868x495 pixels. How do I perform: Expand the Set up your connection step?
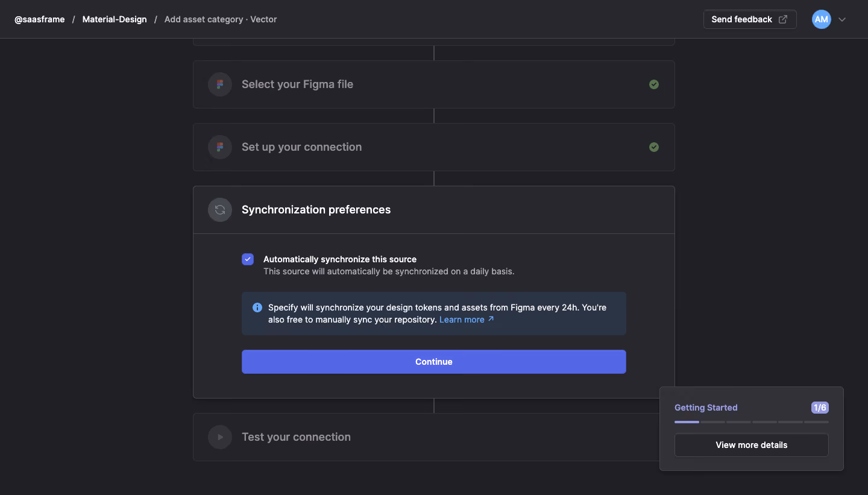pyautogui.click(x=434, y=147)
